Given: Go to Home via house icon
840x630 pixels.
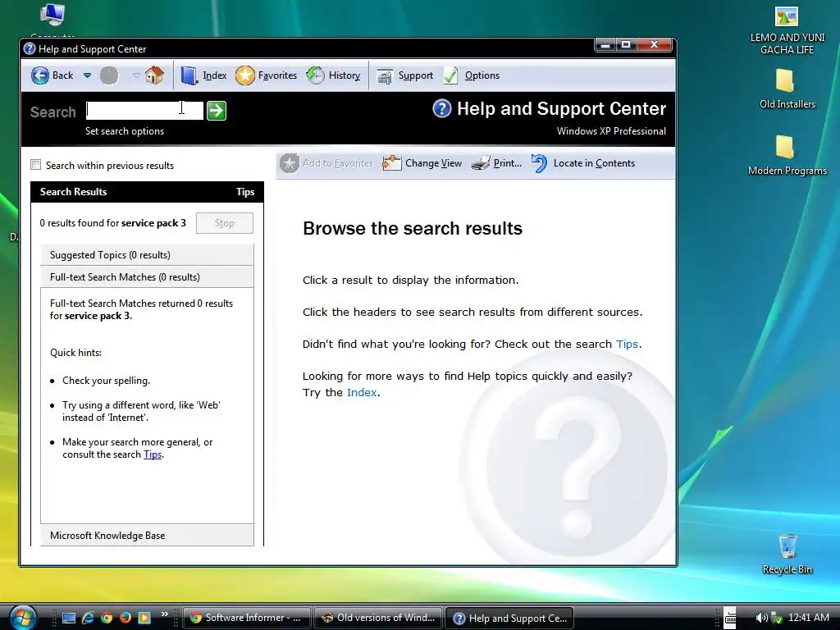Looking at the screenshot, I should point(154,75).
